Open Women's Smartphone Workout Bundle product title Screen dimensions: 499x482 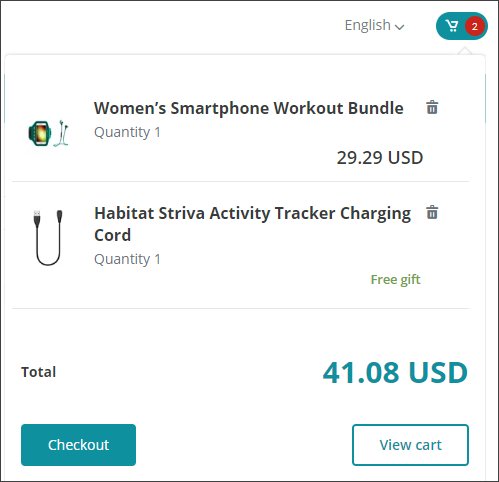click(x=249, y=108)
